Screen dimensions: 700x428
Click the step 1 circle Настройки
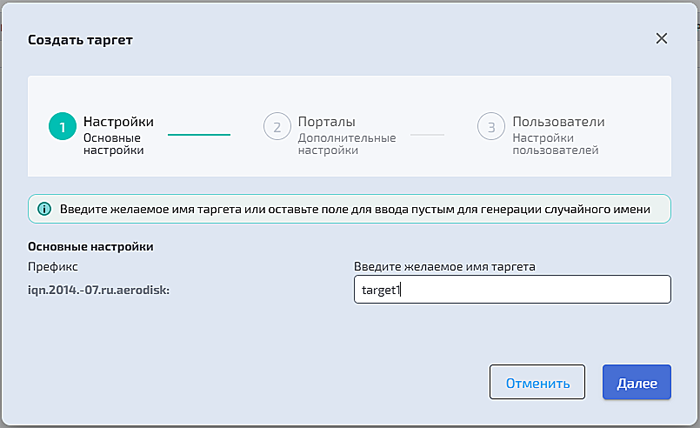tap(62, 126)
